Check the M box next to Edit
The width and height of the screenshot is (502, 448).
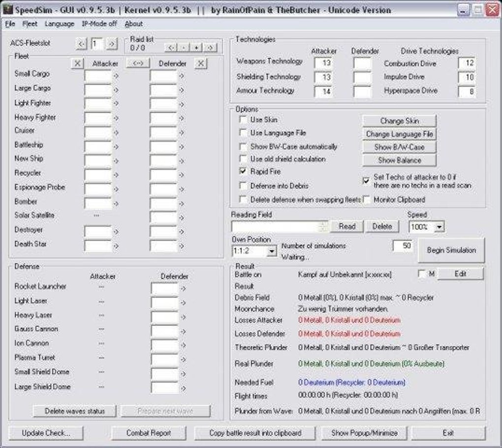click(x=421, y=274)
